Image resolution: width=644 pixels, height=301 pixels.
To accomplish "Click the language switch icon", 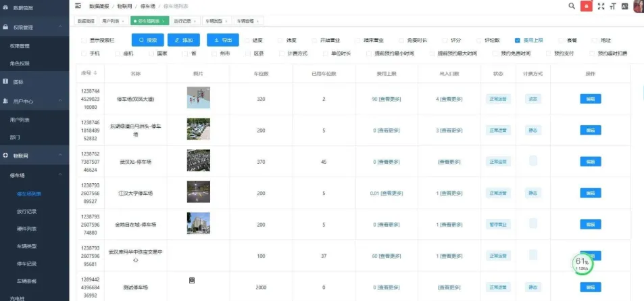I will tap(624, 6).
